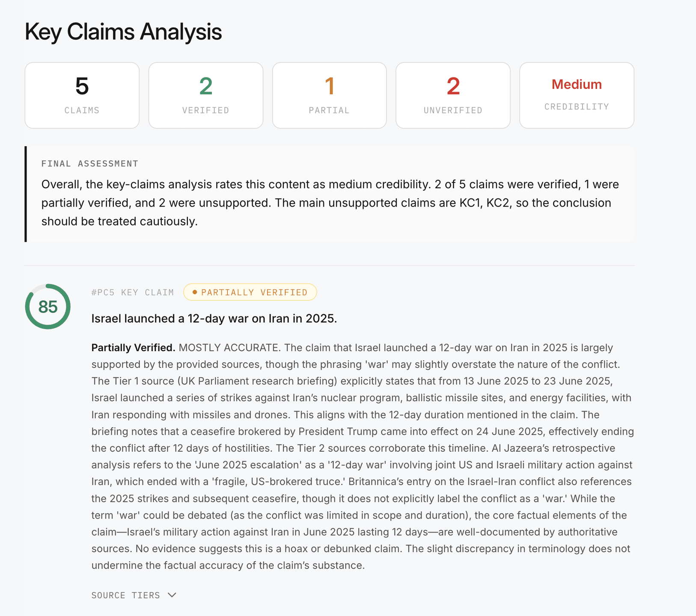Select the Partially Verified status badge

[250, 292]
